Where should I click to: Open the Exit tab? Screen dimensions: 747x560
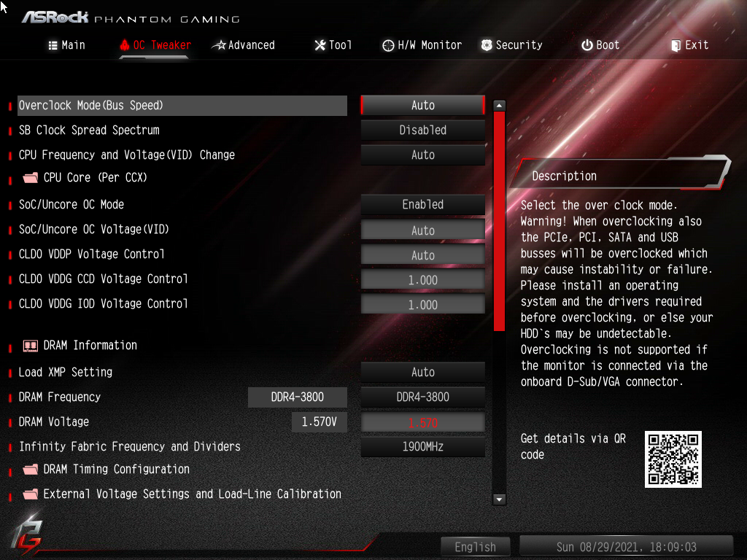coord(689,45)
